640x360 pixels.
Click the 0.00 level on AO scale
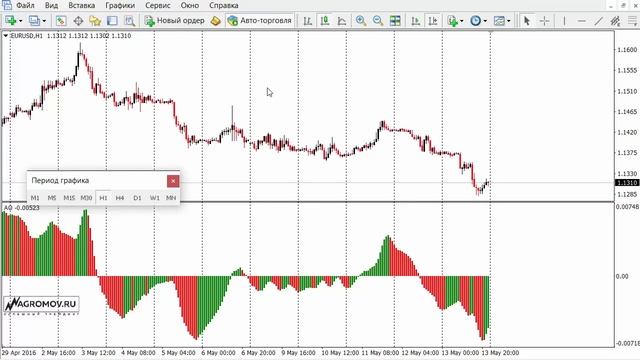622,277
